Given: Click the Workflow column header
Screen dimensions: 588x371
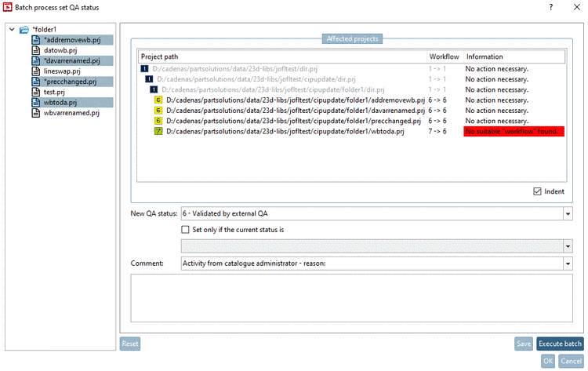Looking at the screenshot, I should click(x=445, y=56).
